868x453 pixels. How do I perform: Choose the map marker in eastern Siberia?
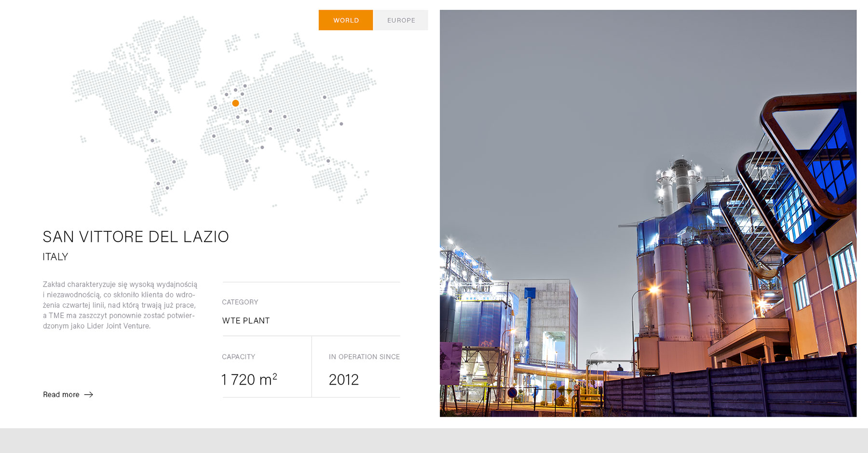(x=325, y=97)
